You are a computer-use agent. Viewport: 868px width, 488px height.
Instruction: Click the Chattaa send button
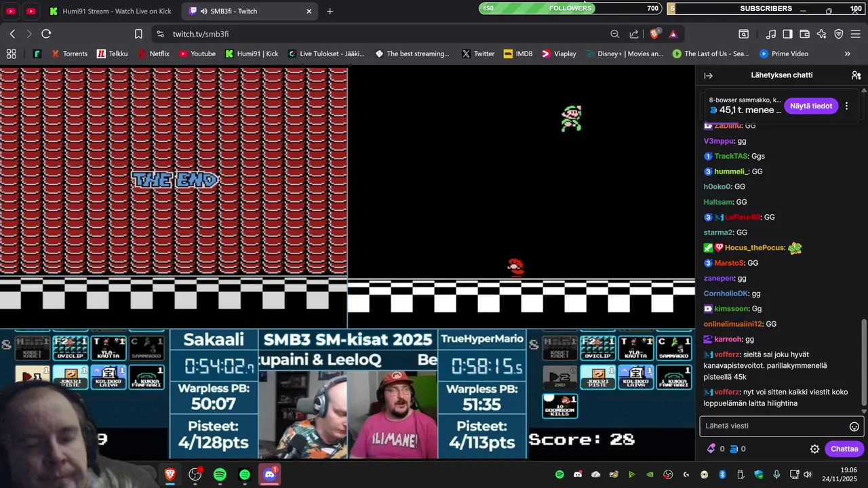(844, 449)
